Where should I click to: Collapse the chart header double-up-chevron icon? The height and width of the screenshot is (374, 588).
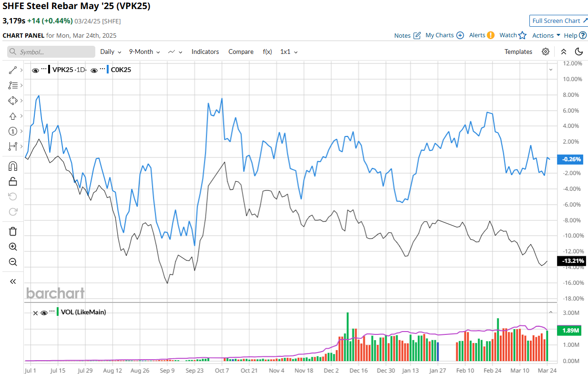[564, 52]
